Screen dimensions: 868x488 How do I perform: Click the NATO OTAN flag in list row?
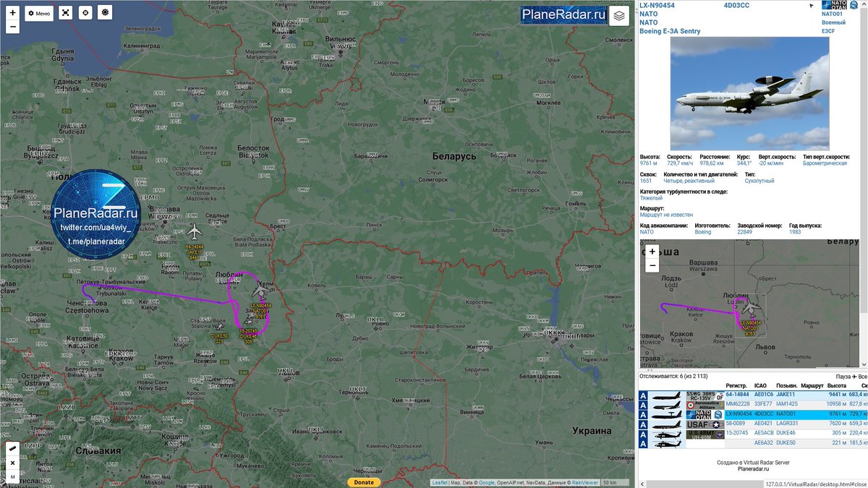[705, 414]
